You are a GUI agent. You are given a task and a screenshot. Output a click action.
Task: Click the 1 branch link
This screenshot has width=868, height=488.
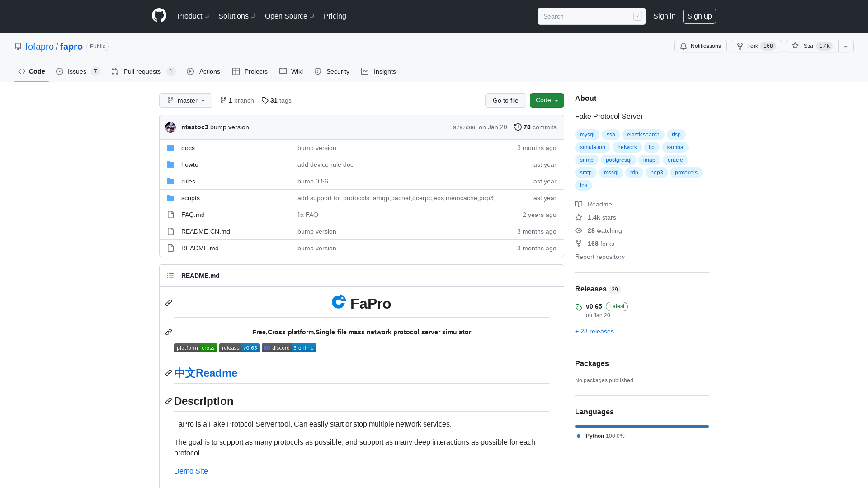point(237,100)
